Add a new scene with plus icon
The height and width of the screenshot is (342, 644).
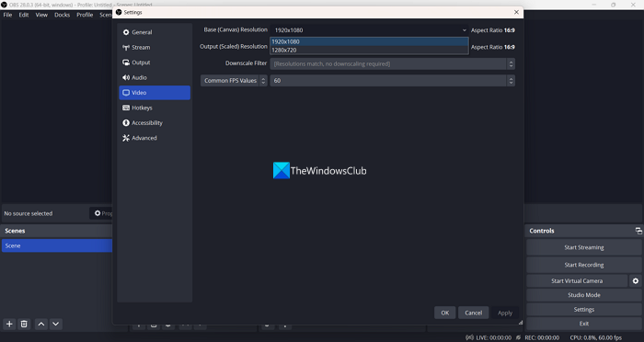9,324
